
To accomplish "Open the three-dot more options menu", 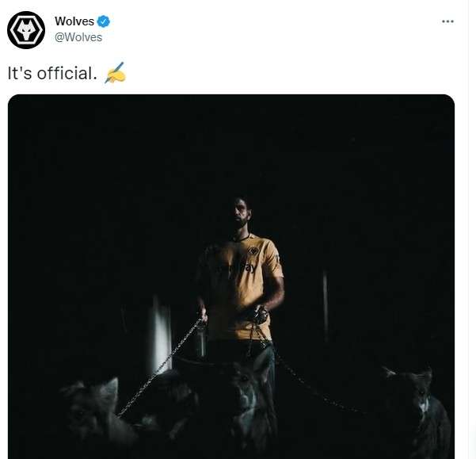I will [447, 21].
